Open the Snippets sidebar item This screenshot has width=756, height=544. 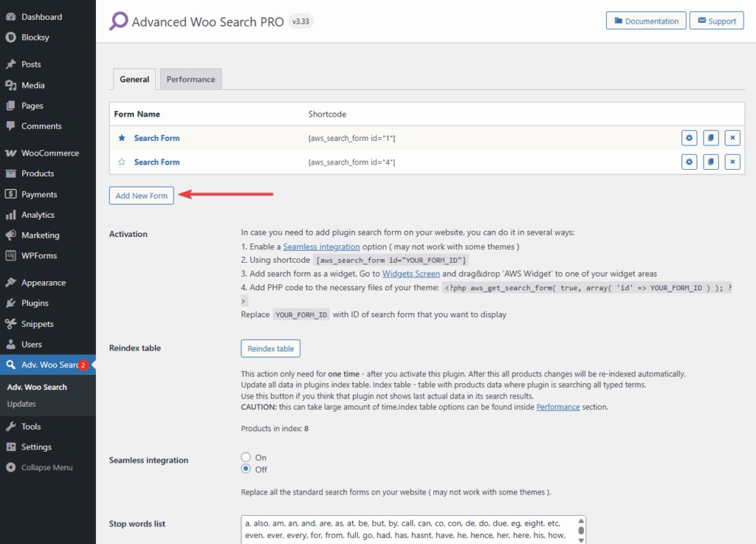(x=34, y=323)
